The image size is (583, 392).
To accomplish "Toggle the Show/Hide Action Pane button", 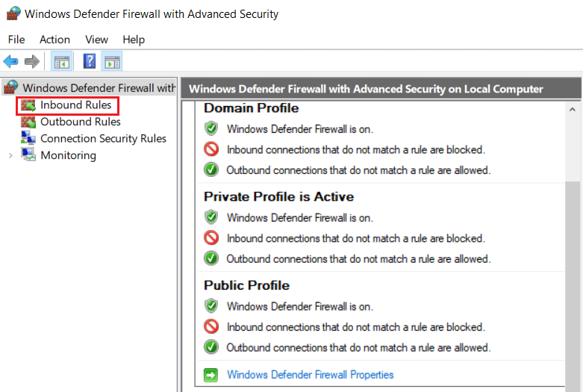I will coord(112,61).
